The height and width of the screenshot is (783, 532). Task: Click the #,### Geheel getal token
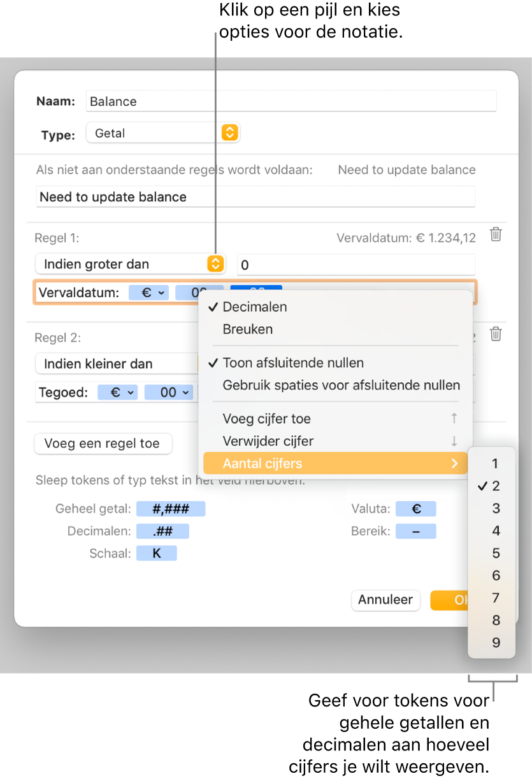171,509
